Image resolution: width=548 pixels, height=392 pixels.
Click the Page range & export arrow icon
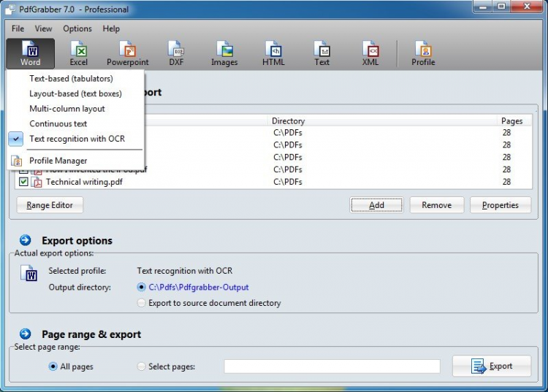pos(25,334)
